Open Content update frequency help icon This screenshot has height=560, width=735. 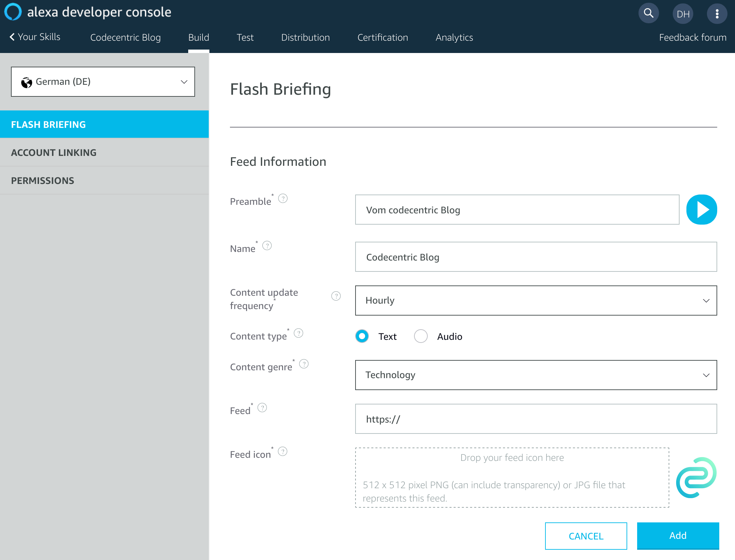click(336, 296)
